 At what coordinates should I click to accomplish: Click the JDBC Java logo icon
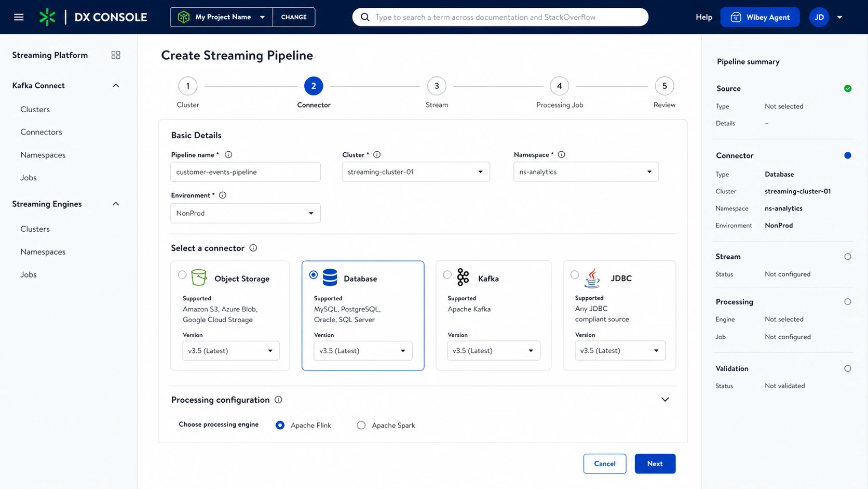coord(592,278)
